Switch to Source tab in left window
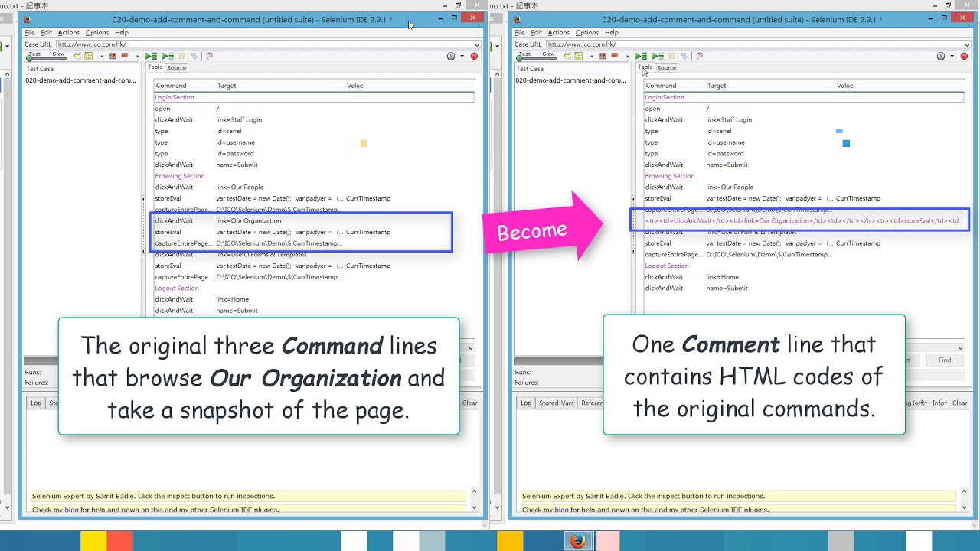This screenshot has width=980, height=551. click(x=177, y=67)
